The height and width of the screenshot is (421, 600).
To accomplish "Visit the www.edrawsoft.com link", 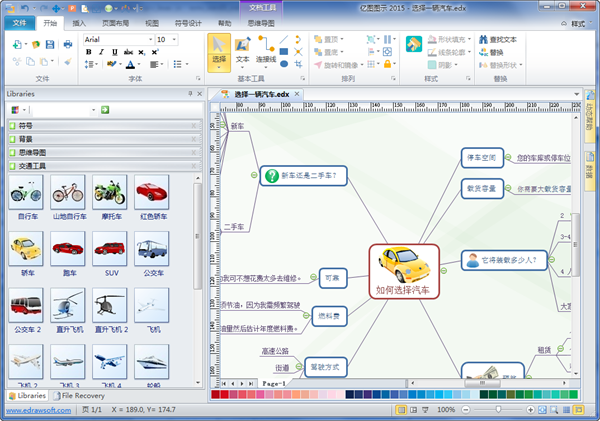I will 36,410.
